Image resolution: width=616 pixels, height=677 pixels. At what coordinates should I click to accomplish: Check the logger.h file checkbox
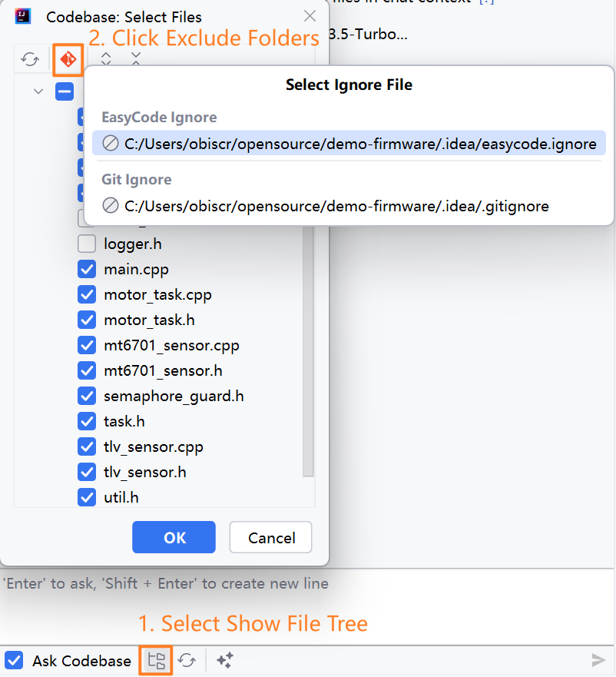(87, 244)
